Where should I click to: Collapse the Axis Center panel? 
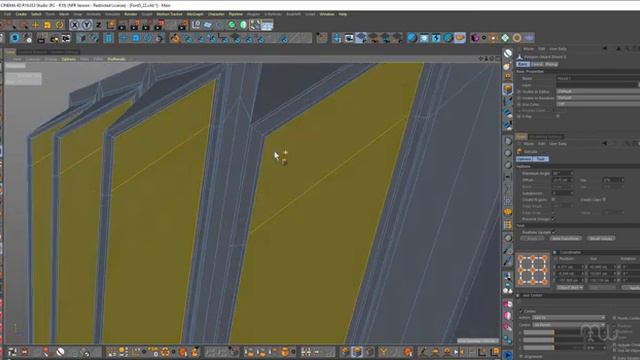[x=518, y=296]
